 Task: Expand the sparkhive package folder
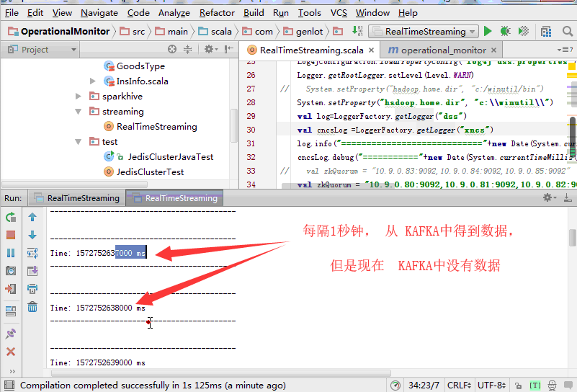coord(79,97)
